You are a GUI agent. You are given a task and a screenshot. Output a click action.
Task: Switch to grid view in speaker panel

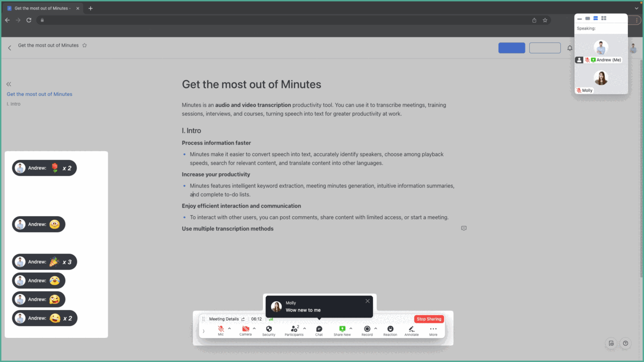(x=604, y=18)
